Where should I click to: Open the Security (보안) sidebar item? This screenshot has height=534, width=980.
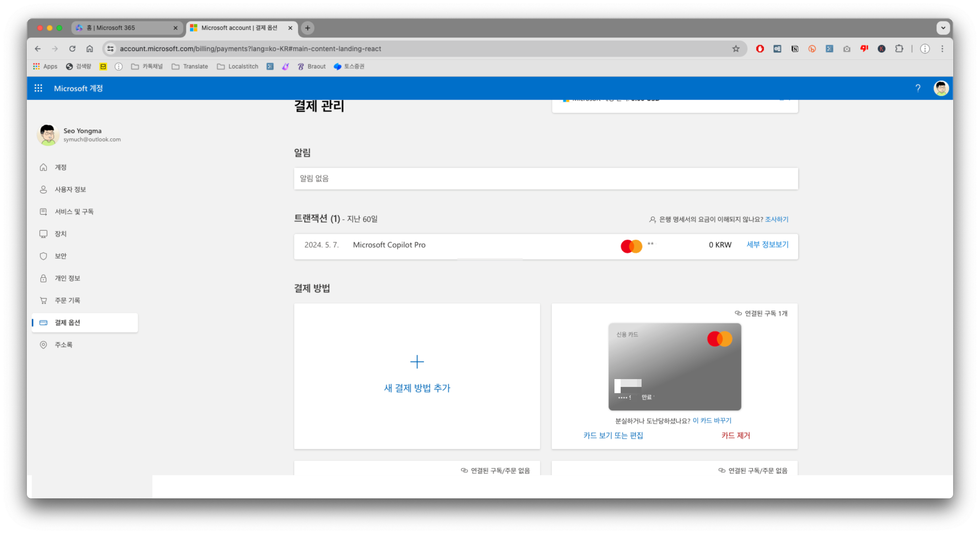[60, 256]
